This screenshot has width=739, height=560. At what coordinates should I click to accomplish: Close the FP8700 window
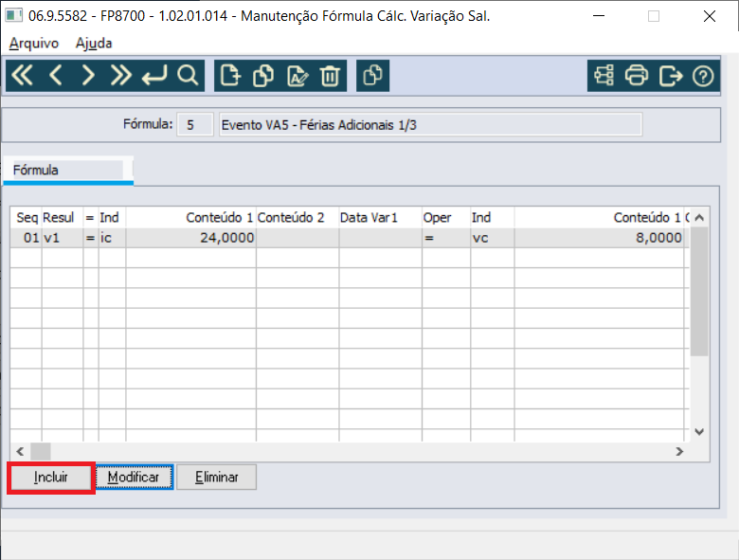[x=710, y=16]
